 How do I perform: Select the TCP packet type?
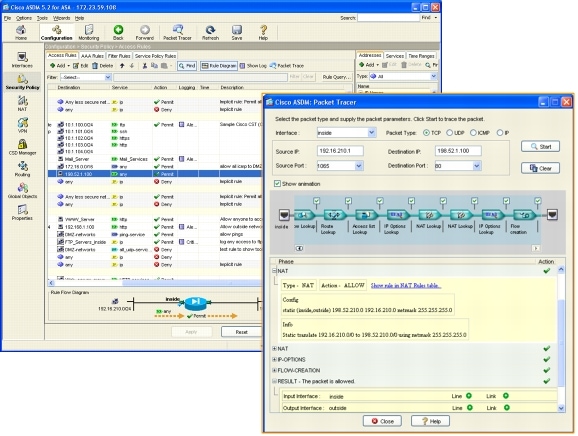(x=426, y=133)
